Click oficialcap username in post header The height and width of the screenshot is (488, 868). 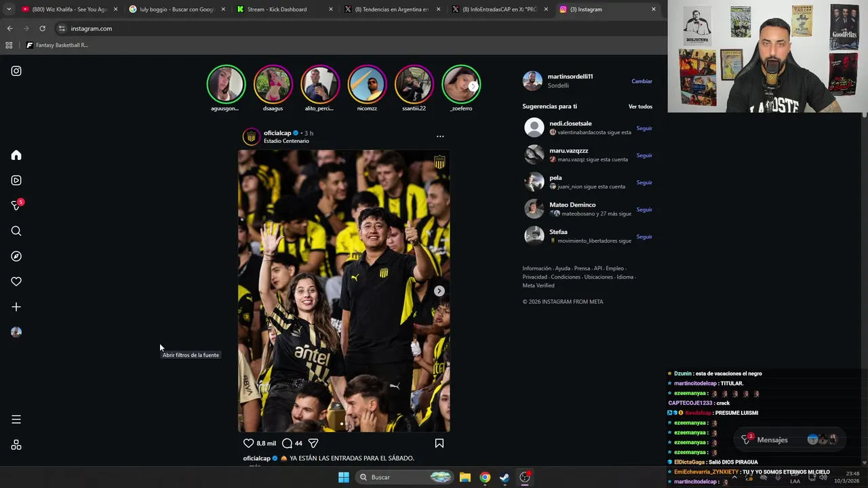(x=277, y=133)
